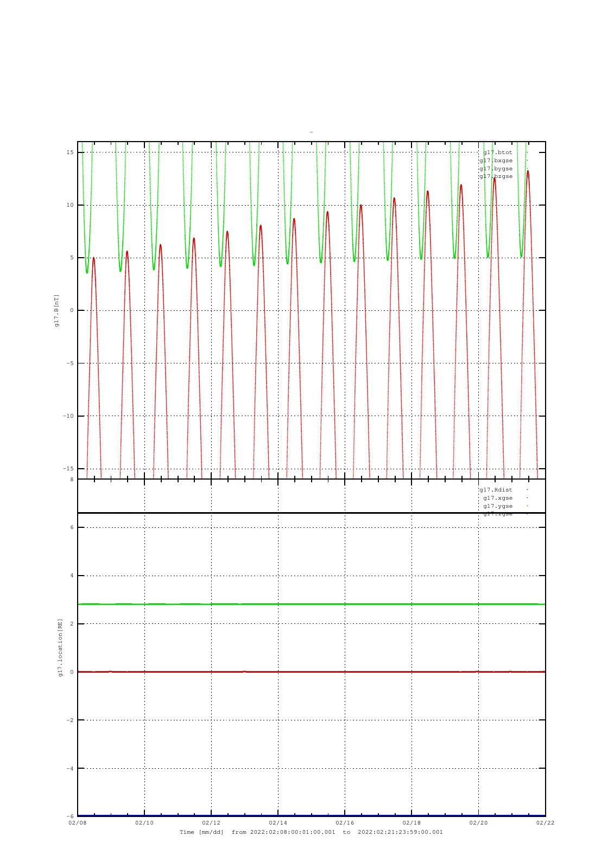Image resolution: width=614 pixels, height=868 pixels.
Task: Click the 4 tick on the location axis
Action: coord(72,576)
